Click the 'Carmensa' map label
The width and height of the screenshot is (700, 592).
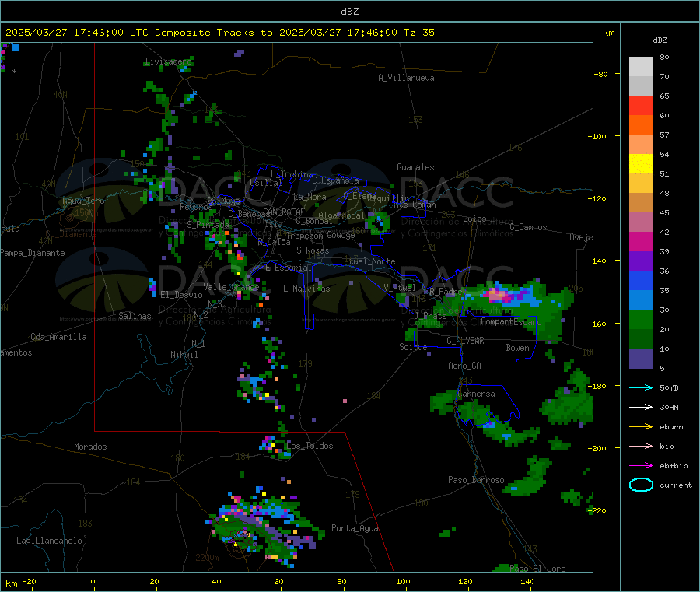476,394
